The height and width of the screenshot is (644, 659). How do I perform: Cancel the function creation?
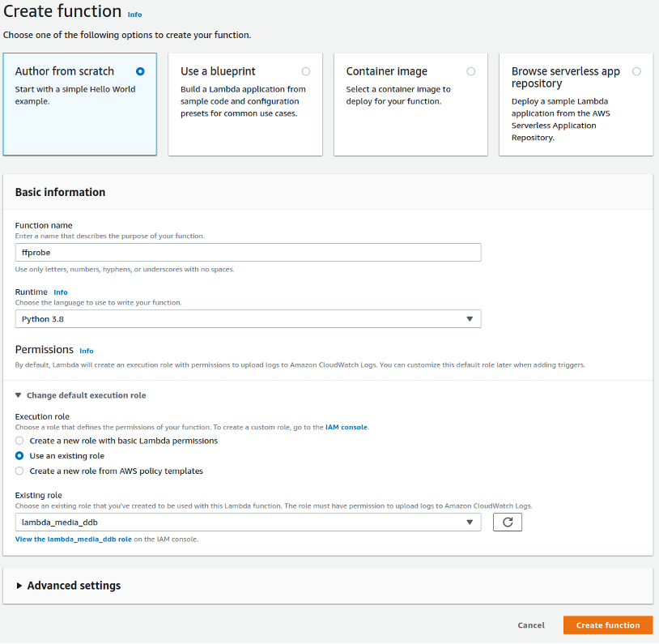click(x=530, y=625)
